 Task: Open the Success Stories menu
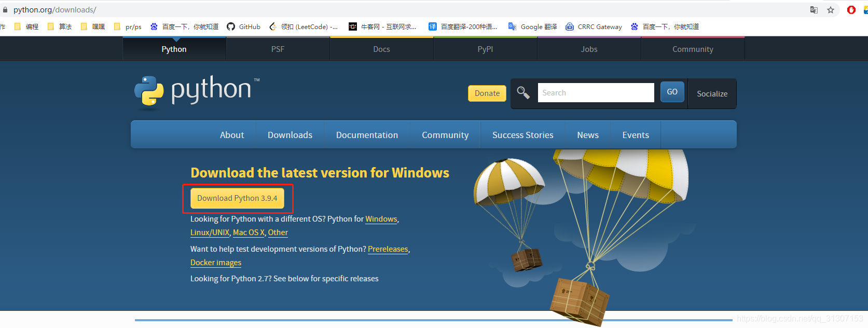[x=523, y=135]
